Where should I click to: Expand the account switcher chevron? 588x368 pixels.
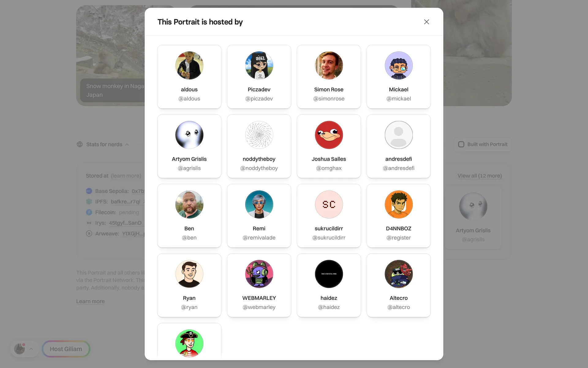[31, 349]
